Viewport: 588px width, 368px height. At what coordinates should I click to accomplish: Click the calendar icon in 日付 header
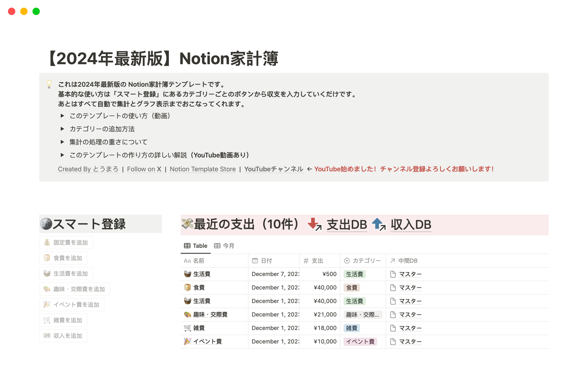[x=255, y=261]
